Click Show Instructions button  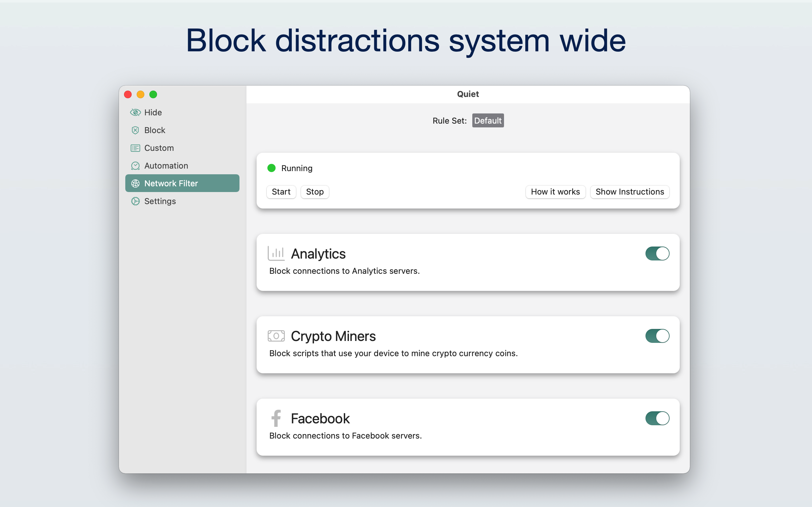630,192
